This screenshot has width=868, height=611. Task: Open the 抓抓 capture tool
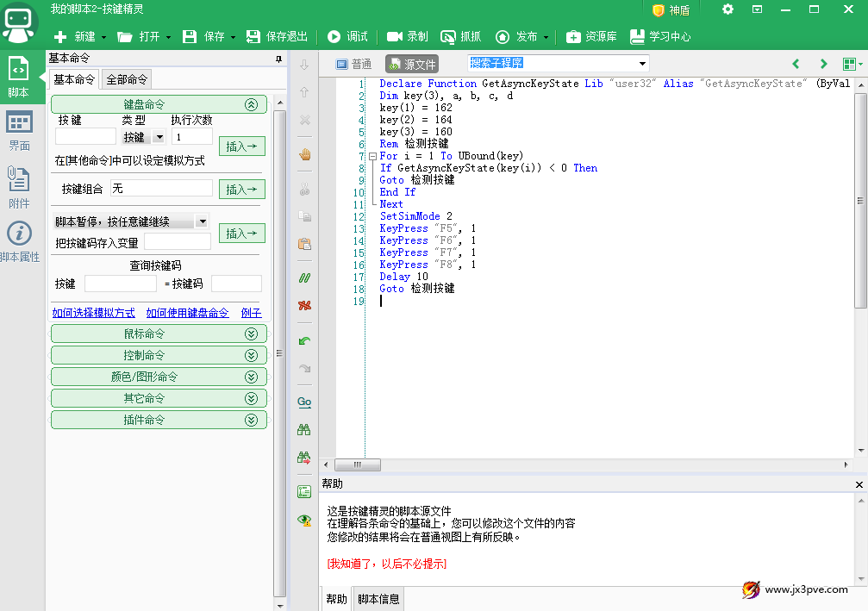(460, 36)
